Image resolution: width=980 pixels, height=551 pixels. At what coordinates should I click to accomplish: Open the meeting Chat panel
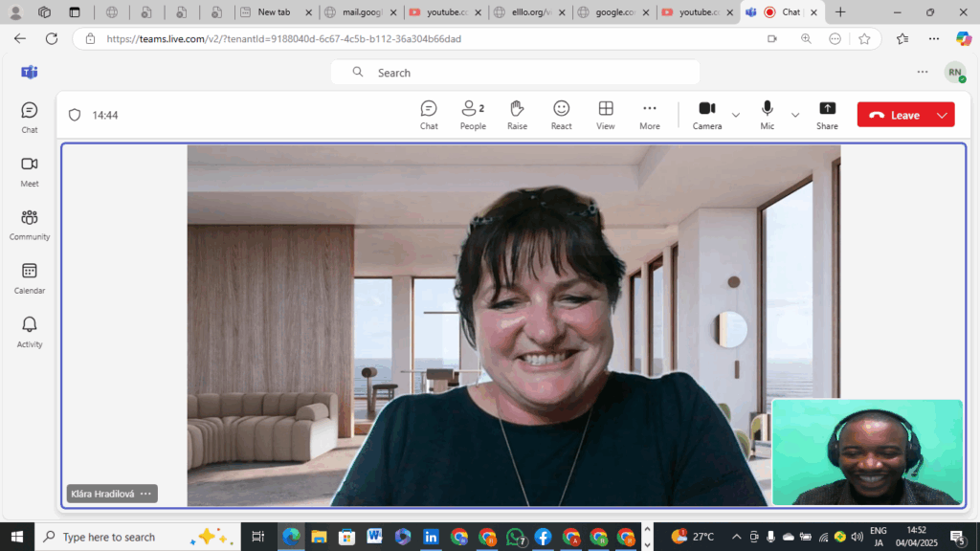coord(429,115)
